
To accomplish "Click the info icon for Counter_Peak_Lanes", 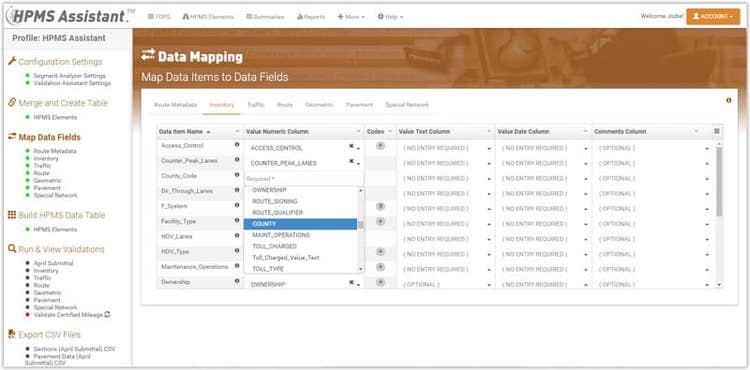I will point(237,160).
